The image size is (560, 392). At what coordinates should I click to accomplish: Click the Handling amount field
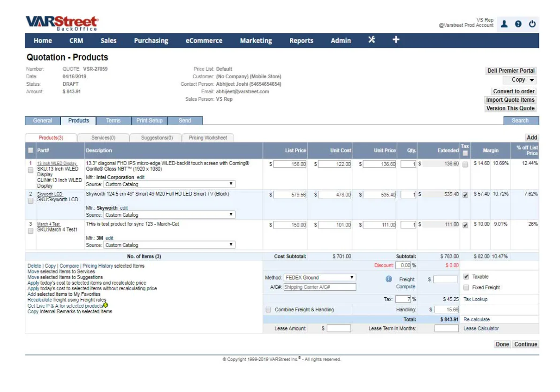click(x=446, y=309)
